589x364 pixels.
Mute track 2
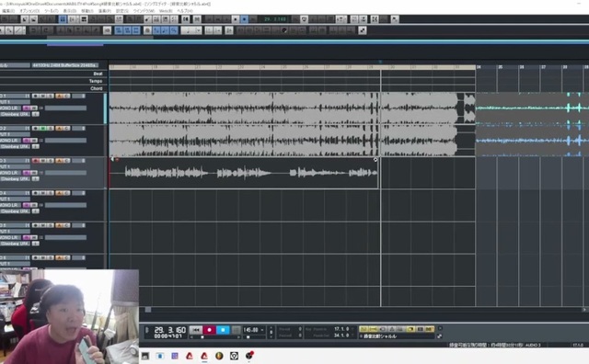[x=43, y=129]
